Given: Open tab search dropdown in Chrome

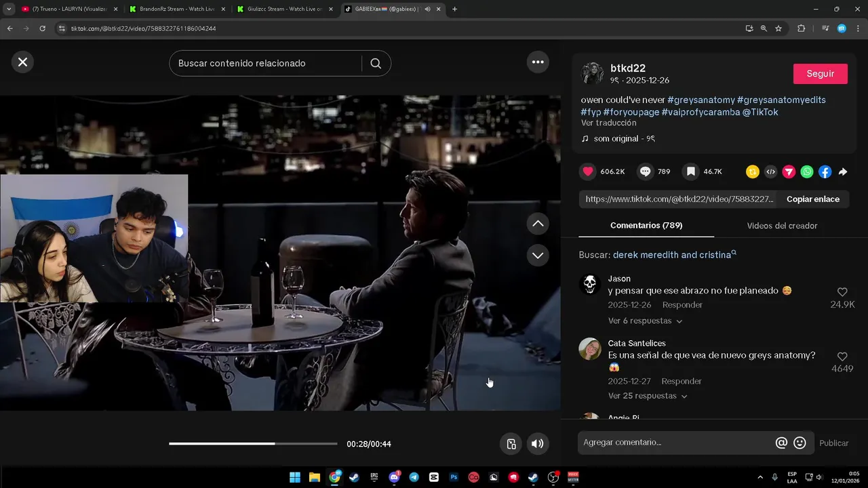Looking at the screenshot, I should (x=9, y=9).
